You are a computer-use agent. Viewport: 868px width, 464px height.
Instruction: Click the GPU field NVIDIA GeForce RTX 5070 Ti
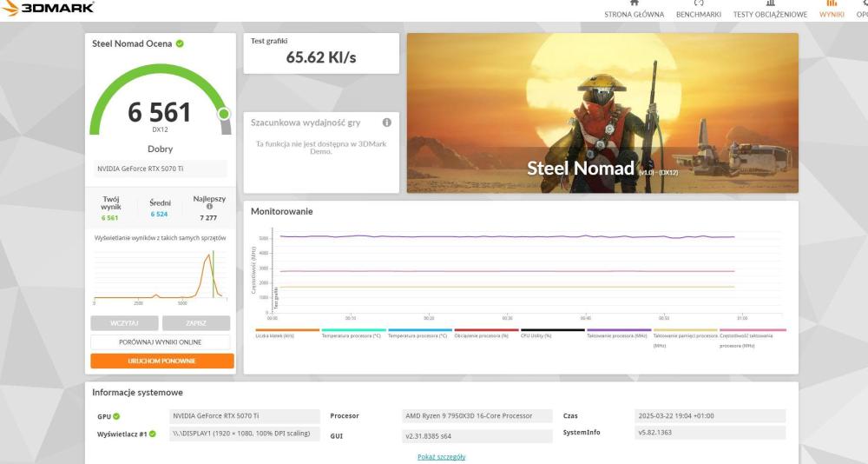pyautogui.click(x=245, y=415)
